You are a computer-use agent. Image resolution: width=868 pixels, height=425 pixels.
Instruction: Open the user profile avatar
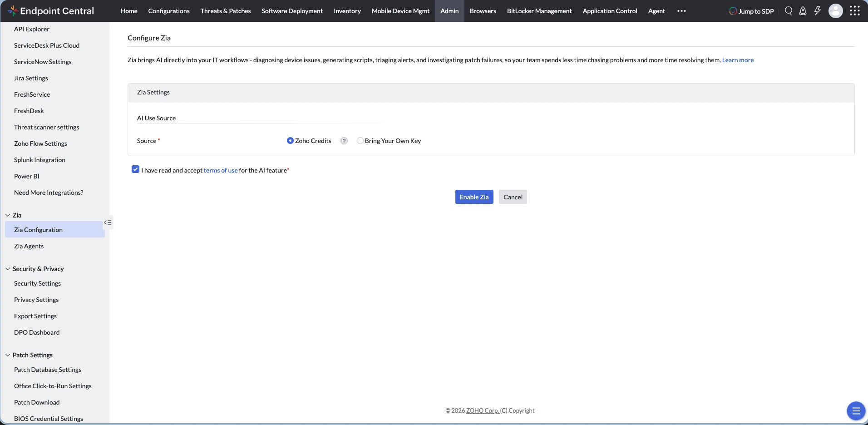tap(836, 11)
